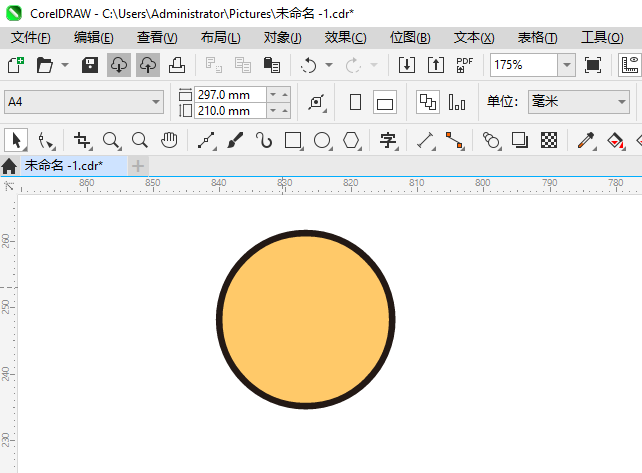Open the 布局(L) menu

click(220, 38)
